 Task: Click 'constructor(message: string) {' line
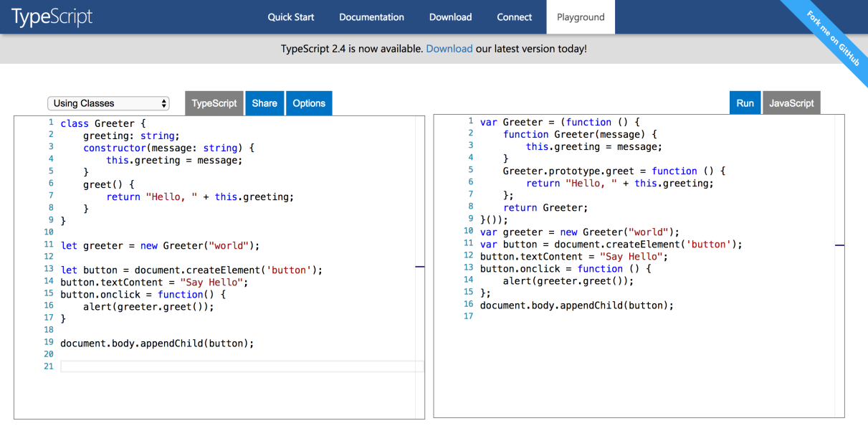click(x=169, y=148)
